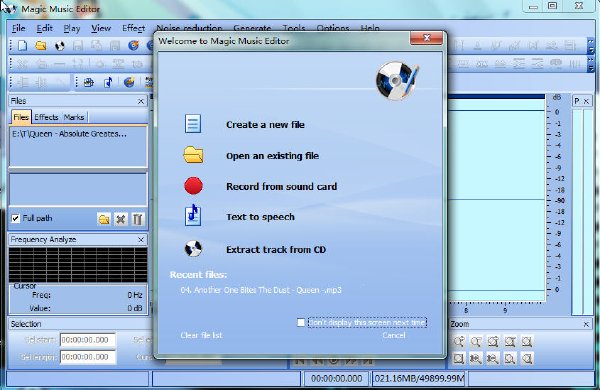Click the dB label above the level scale
600x390 pixels.
(557, 98)
